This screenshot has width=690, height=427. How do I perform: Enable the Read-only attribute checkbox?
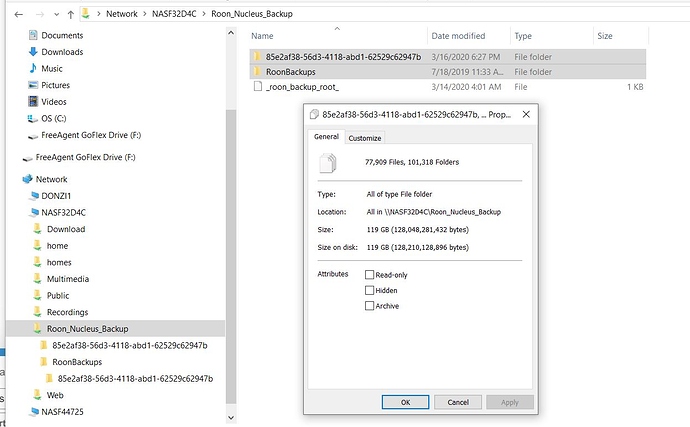(x=369, y=275)
